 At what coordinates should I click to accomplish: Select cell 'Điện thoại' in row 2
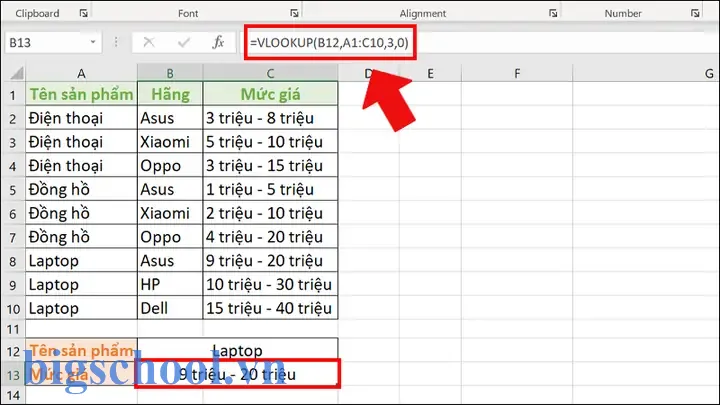click(x=81, y=118)
